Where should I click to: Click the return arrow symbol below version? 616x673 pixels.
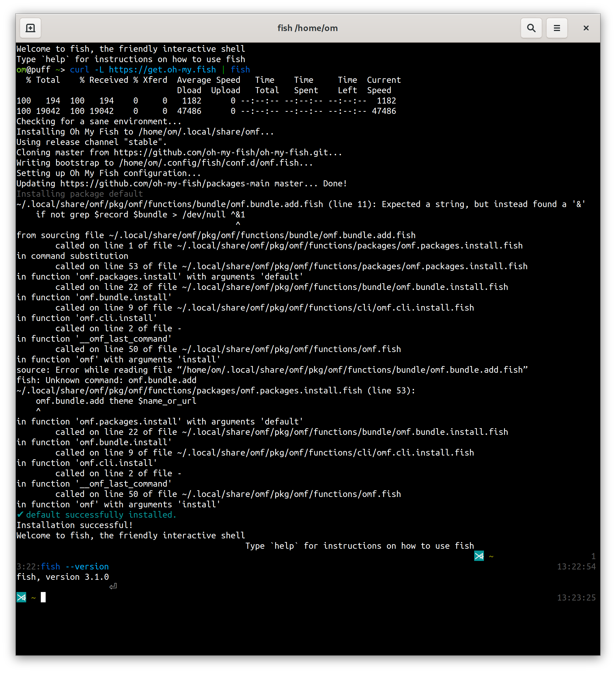point(113,586)
